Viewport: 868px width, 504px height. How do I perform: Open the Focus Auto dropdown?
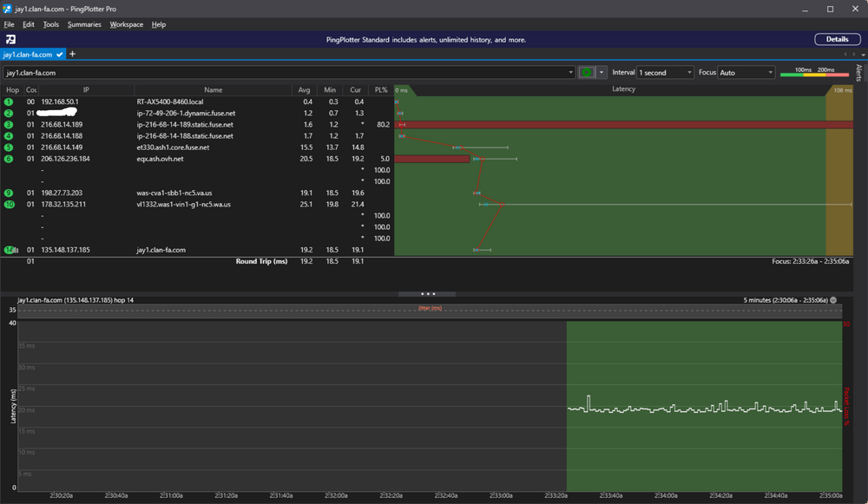point(746,73)
